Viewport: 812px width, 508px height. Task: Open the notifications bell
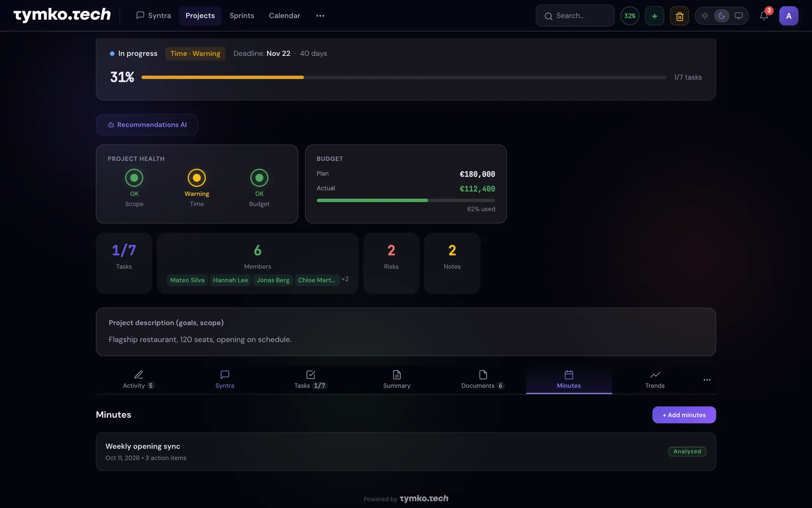[764, 16]
